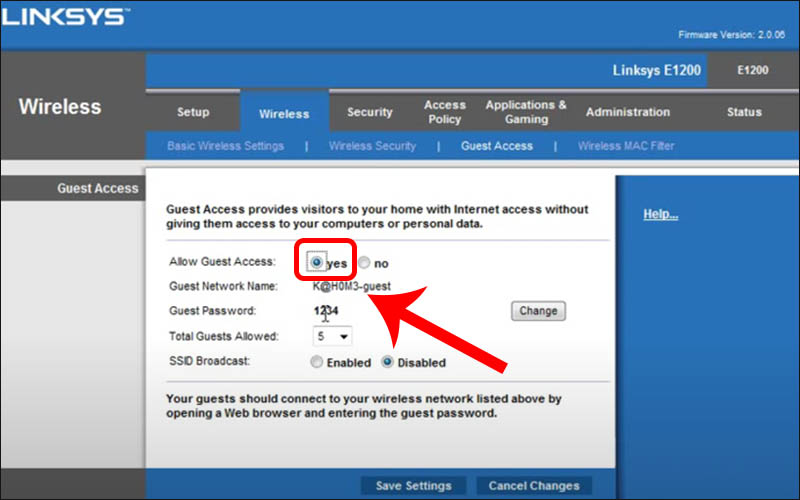The height and width of the screenshot is (500, 800).
Task: Click guest password value 1234
Action: (326, 310)
